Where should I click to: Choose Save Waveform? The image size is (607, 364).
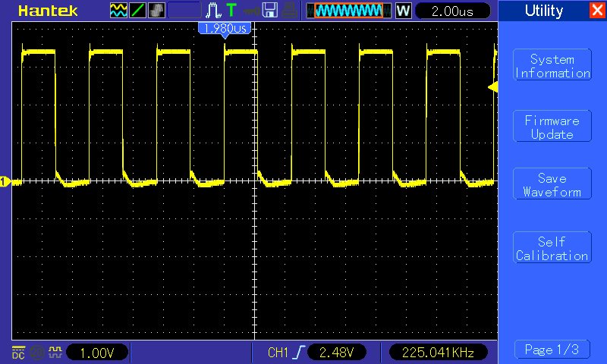552,184
